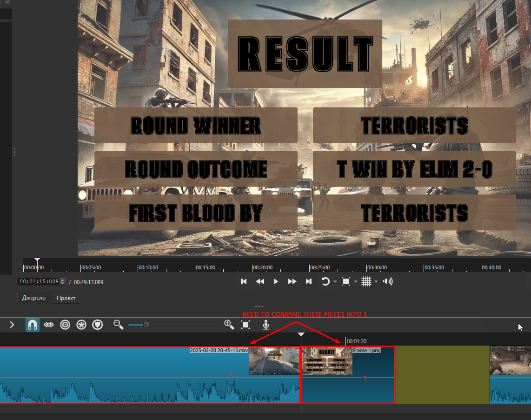Zoom out the timeline with minus magnifier
Viewport: 531px width, 420px height.
pyautogui.click(x=118, y=325)
